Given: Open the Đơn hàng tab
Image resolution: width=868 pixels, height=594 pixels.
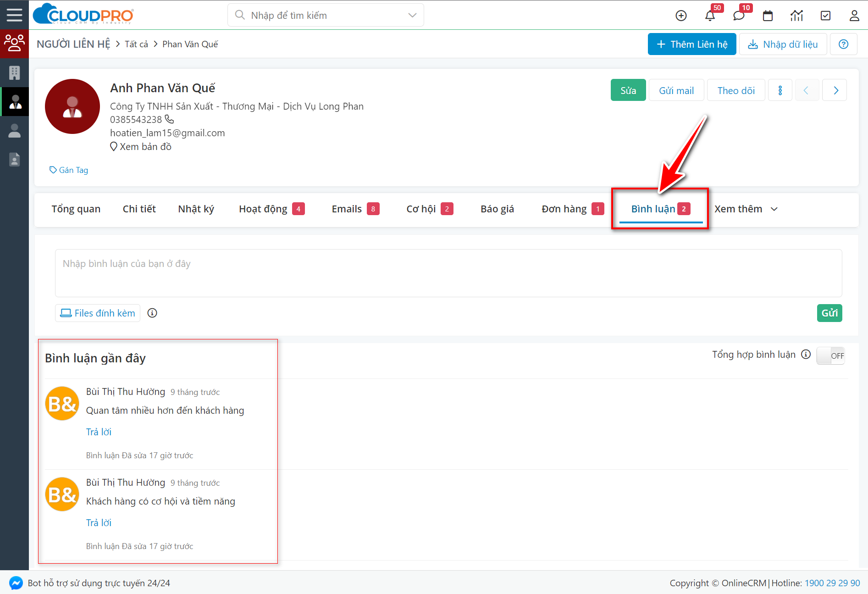Looking at the screenshot, I should 573,209.
